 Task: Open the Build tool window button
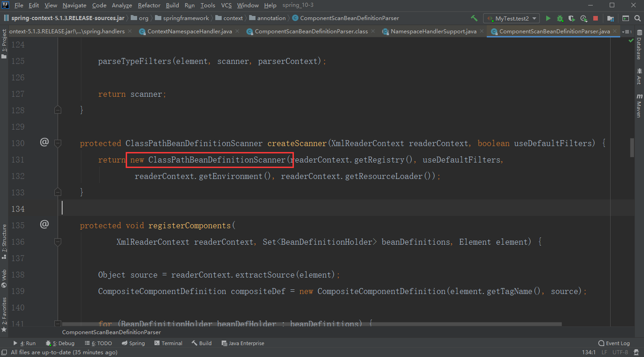(202, 343)
